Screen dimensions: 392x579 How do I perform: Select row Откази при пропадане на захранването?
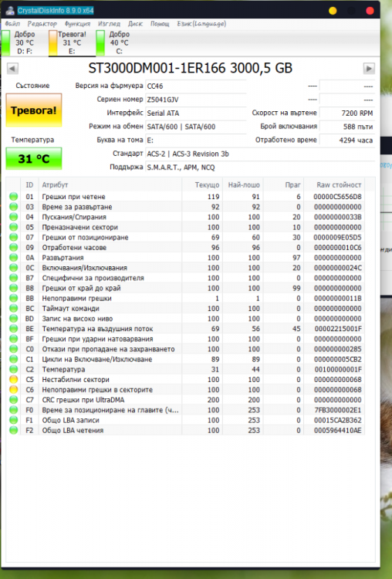click(185, 349)
